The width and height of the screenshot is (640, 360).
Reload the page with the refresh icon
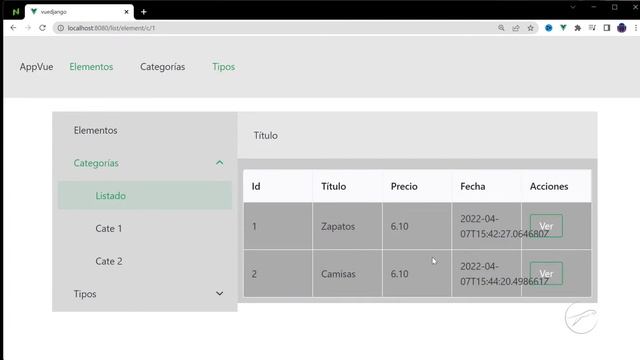(x=42, y=28)
